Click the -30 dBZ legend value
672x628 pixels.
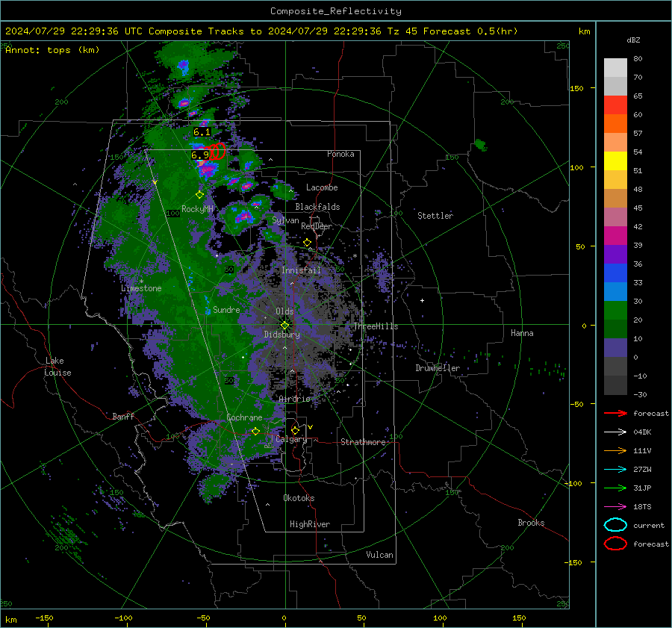[x=641, y=394]
